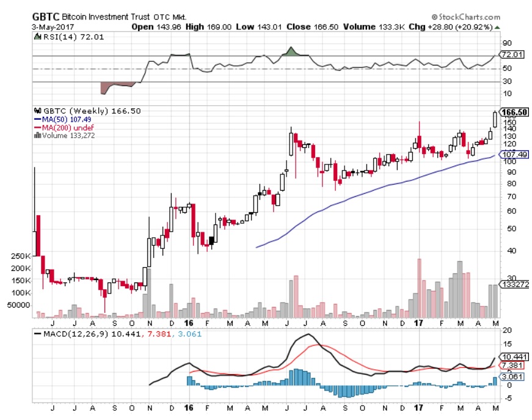Click the Low 143.01 value
This screenshot has height=420, width=532.
[259, 27]
